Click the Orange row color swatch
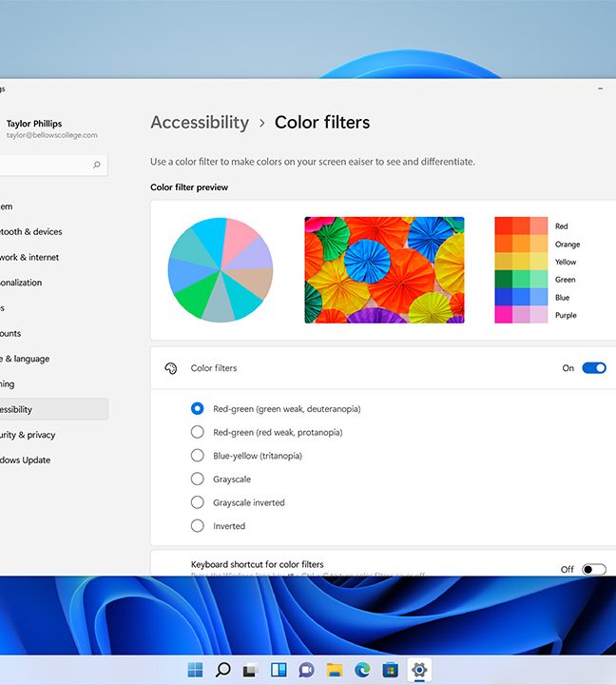Image resolution: width=616 pixels, height=685 pixels. (x=521, y=244)
